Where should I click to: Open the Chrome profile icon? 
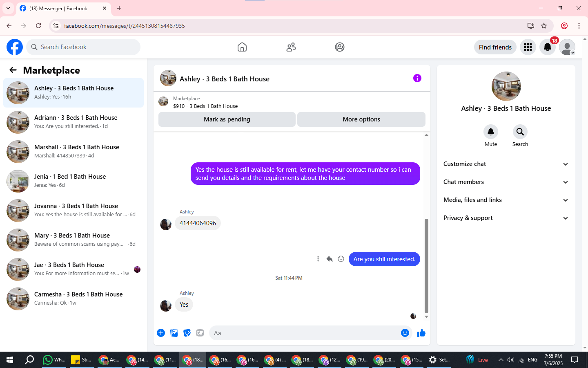pyautogui.click(x=564, y=26)
